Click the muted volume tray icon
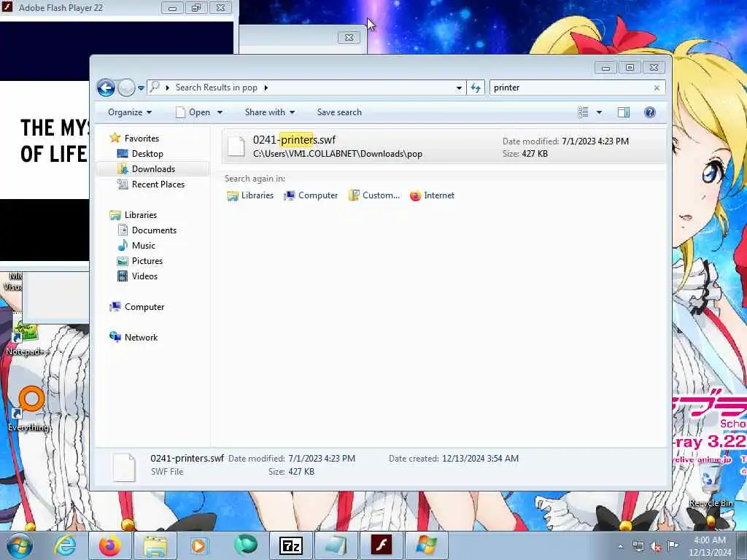Viewport: 747px width, 560px height. pyautogui.click(x=656, y=546)
